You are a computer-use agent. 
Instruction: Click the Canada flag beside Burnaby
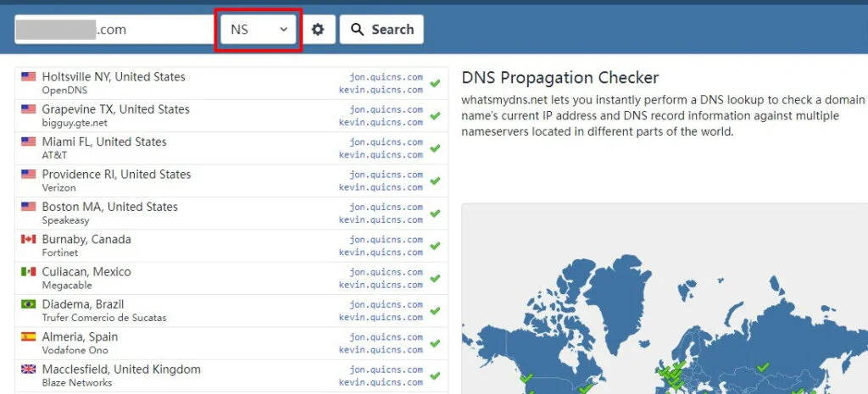tap(28, 240)
